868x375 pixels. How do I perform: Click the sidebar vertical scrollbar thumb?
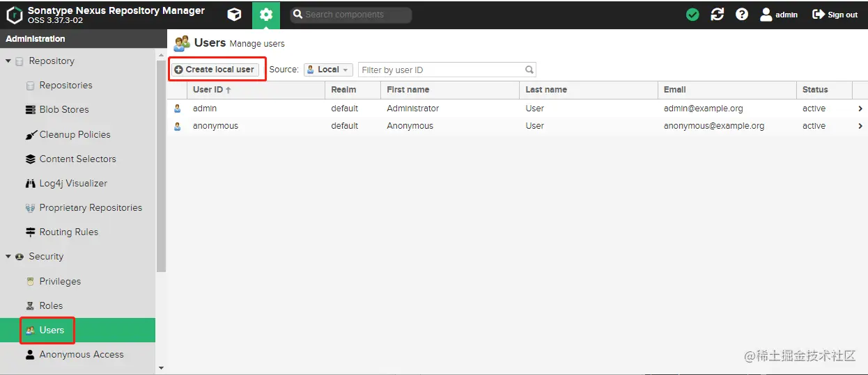tap(162, 166)
